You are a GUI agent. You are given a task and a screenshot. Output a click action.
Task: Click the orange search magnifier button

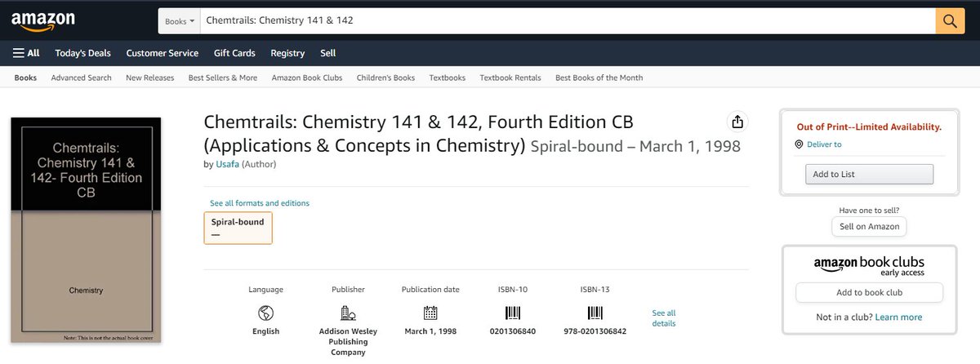[950, 20]
